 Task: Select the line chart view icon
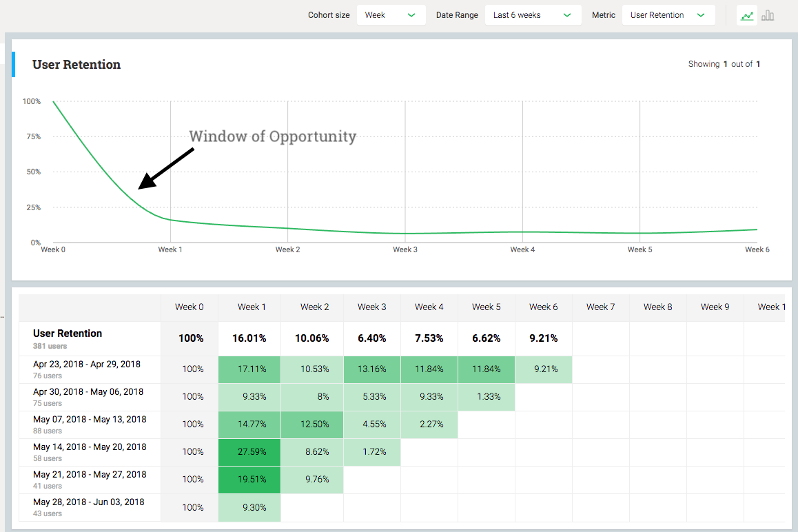click(x=746, y=14)
